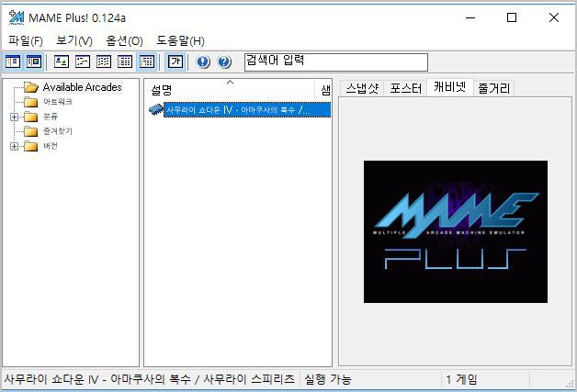Expand the 버전 folder tree node
Screen dimensions: 577x392
(14, 146)
